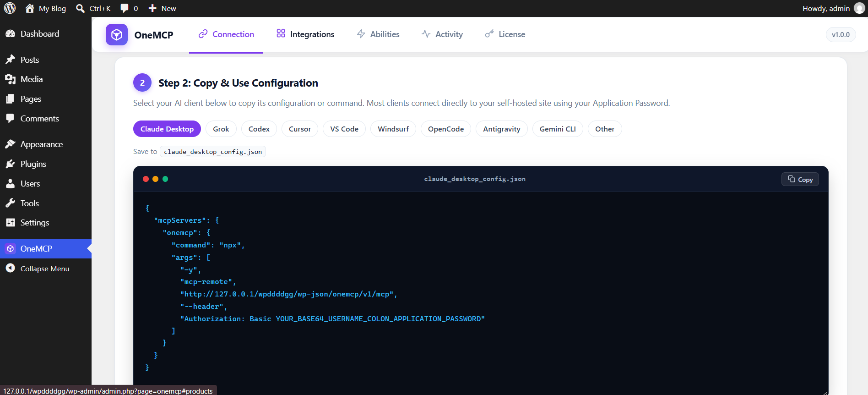This screenshot has height=395, width=868.
Task: Select the Cursor client
Action: 300,129
